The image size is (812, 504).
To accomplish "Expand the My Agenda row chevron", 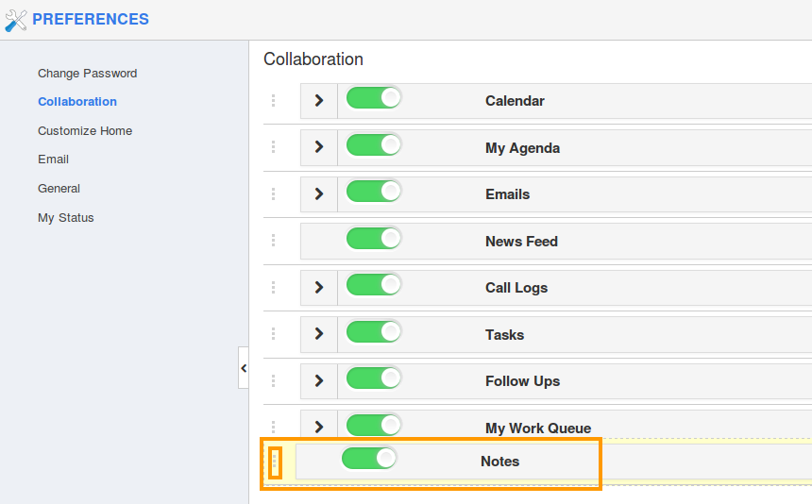I will tap(319, 147).
